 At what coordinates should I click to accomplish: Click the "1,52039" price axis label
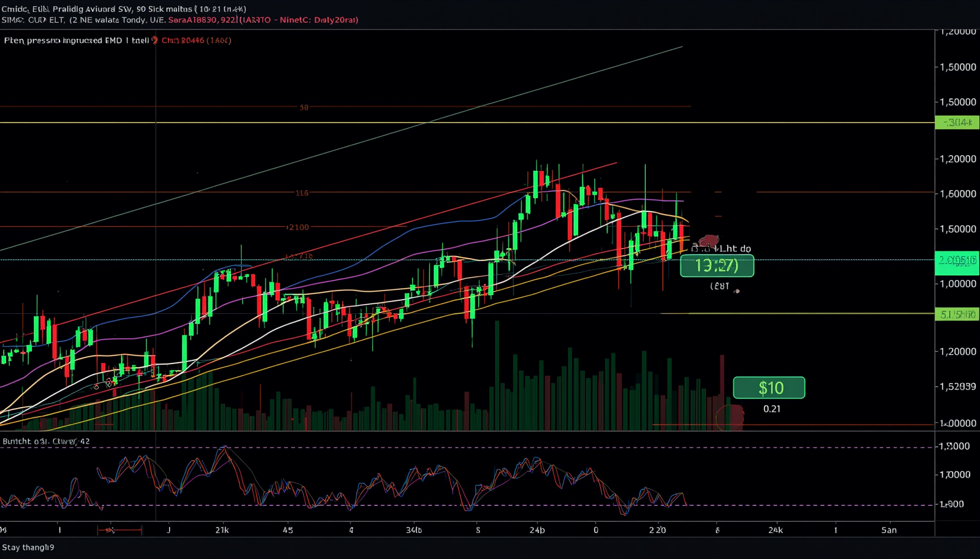[x=958, y=386]
